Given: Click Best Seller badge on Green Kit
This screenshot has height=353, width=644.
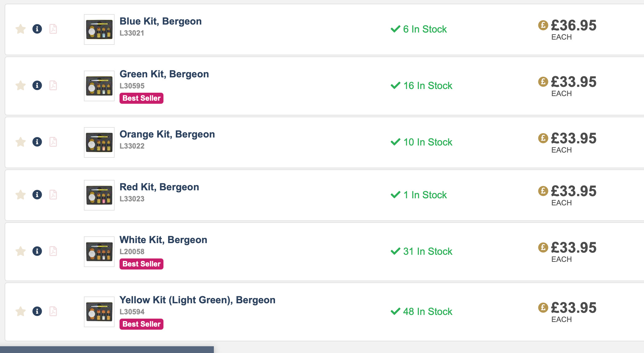Looking at the screenshot, I should 141,98.
